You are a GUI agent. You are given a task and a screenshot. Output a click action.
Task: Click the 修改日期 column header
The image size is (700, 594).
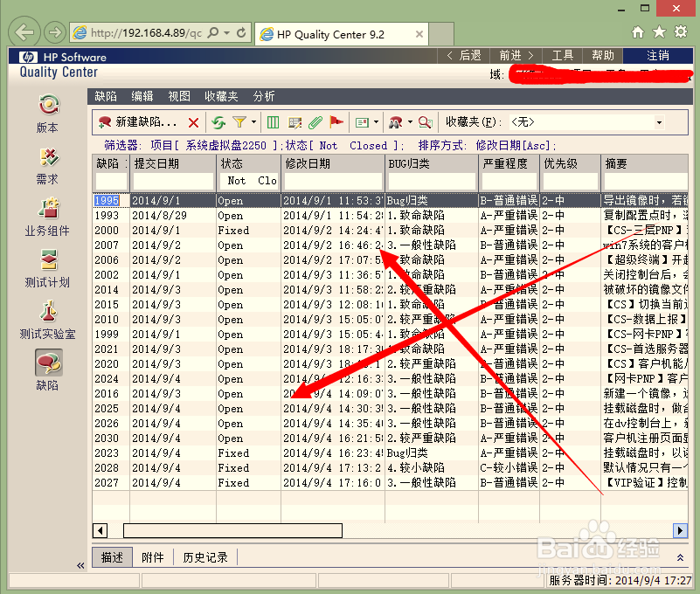[x=333, y=163]
